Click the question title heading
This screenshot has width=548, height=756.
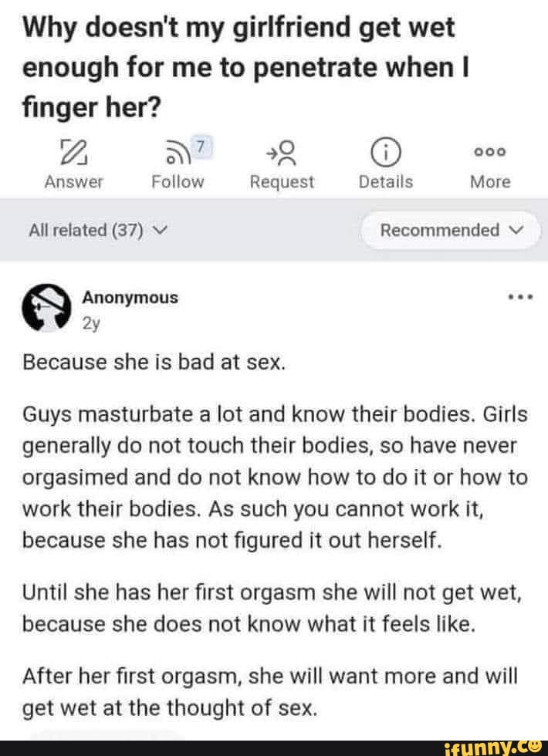(240, 67)
